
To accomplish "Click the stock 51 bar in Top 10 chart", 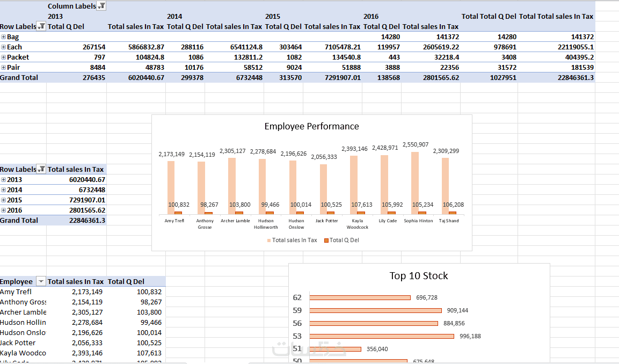I will pos(335,349).
